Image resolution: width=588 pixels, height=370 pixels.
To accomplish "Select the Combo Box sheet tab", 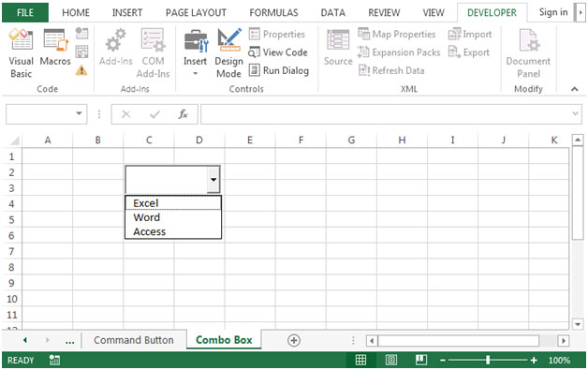I will [224, 340].
